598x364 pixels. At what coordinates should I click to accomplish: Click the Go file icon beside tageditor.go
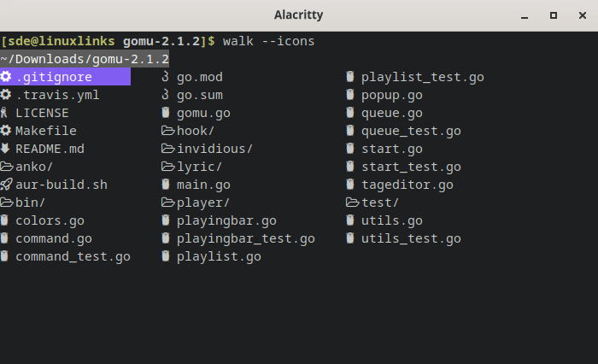[x=350, y=185]
